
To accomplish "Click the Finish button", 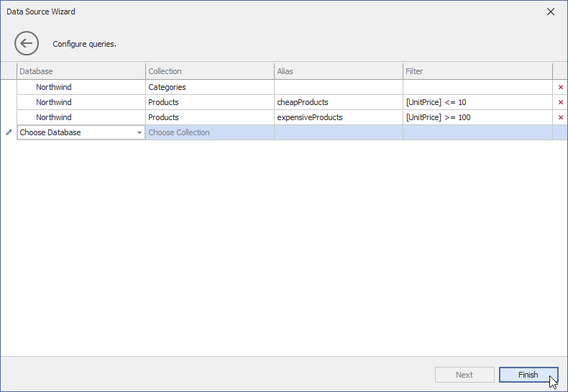I will (528, 375).
